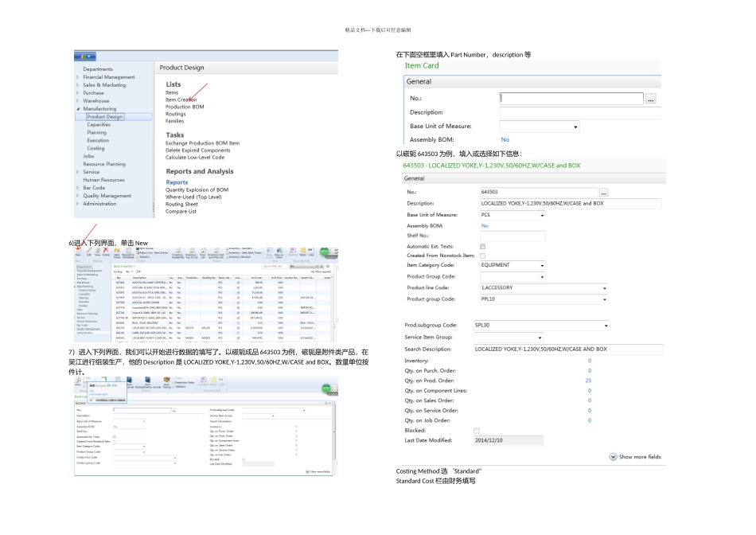Screen dimensions: 756x535
Task: Open Product group Code PPL10 dropdown
Action: pyautogui.click(x=605, y=299)
